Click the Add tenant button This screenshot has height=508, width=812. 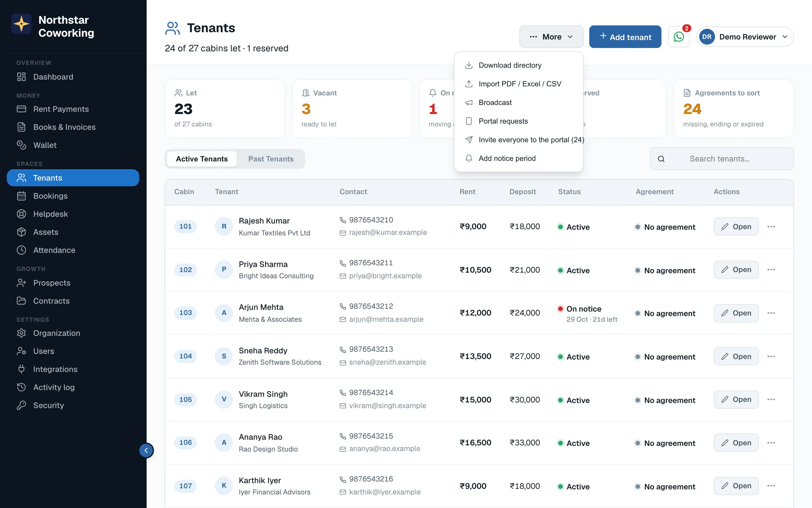(x=625, y=37)
